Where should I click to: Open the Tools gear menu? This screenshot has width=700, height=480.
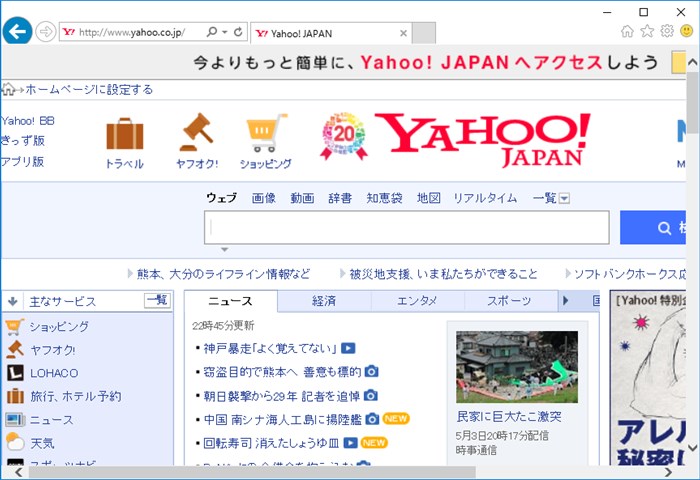[x=667, y=31]
